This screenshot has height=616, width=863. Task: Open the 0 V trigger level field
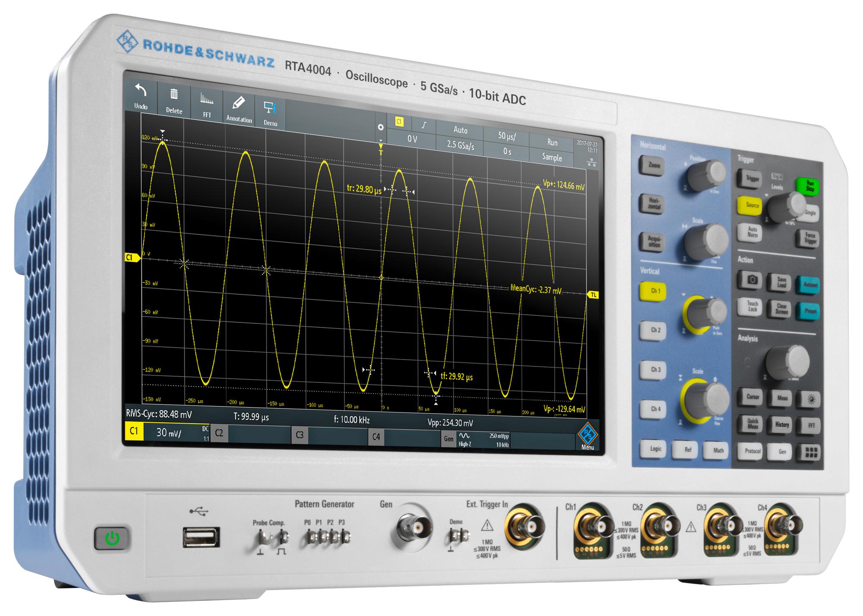412,139
